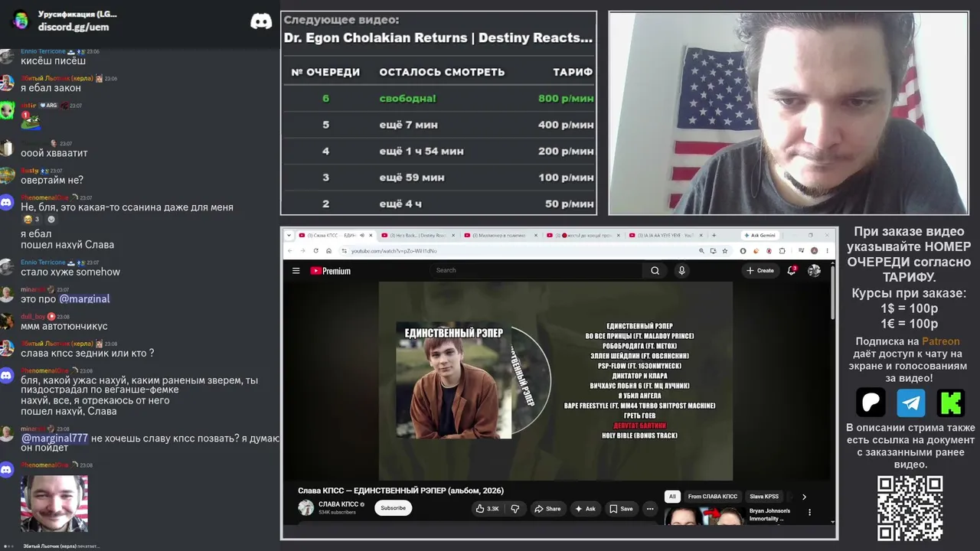
Task: Click the YouTube Premium logo
Action: pos(330,271)
